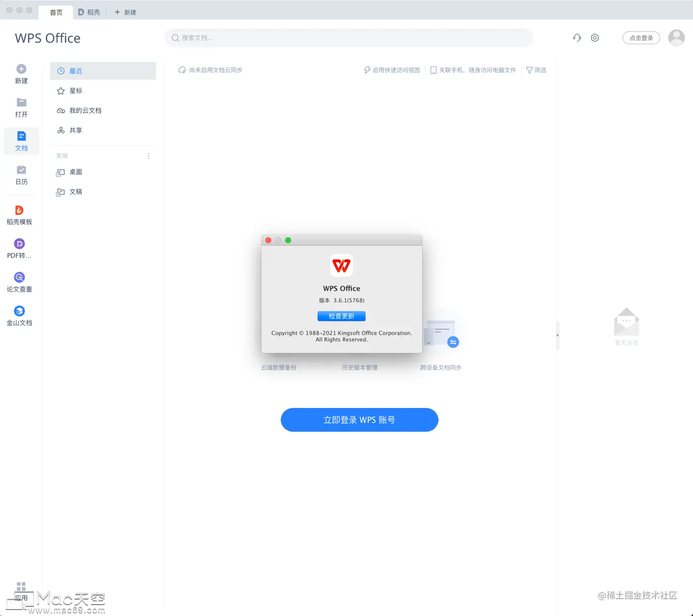
Task: Open 我的云文档 list item
Action: pos(103,110)
